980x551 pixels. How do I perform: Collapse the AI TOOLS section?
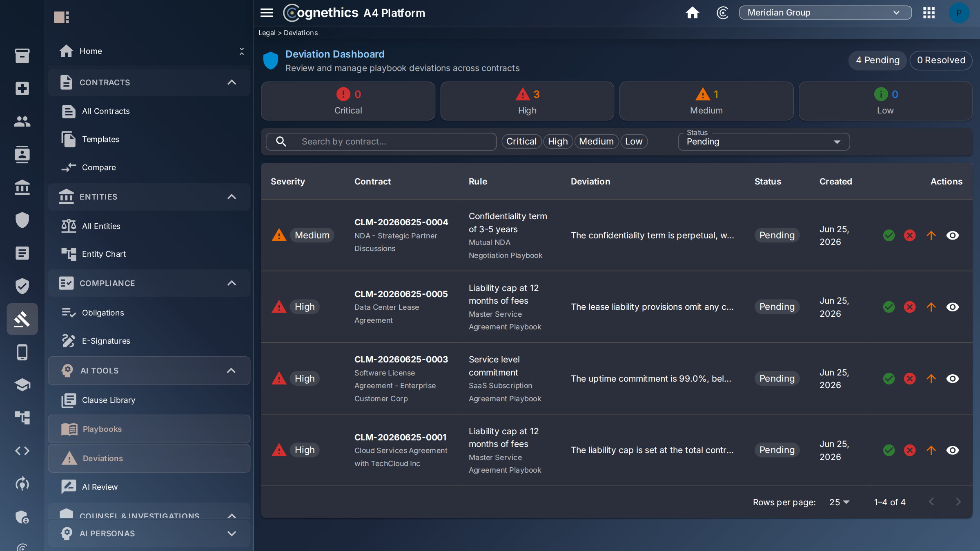point(149,371)
